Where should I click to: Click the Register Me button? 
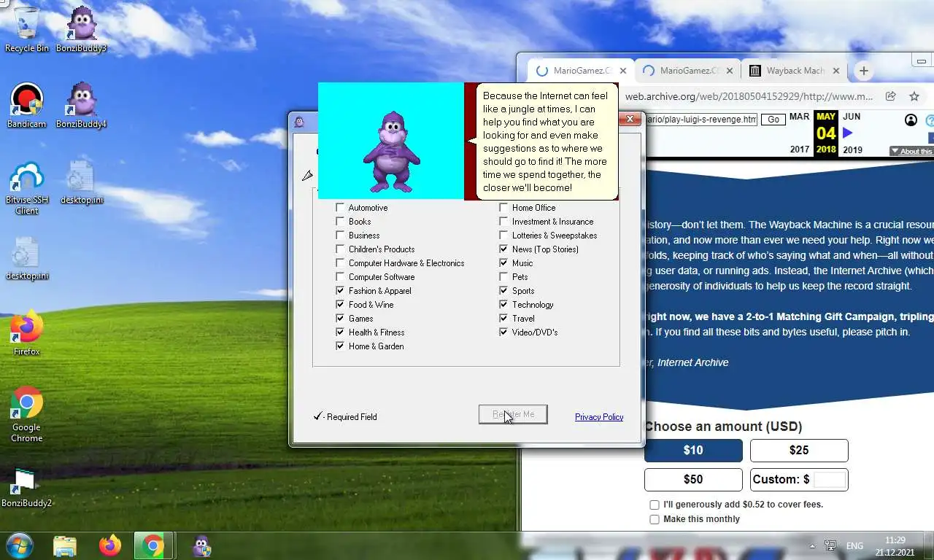click(513, 414)
